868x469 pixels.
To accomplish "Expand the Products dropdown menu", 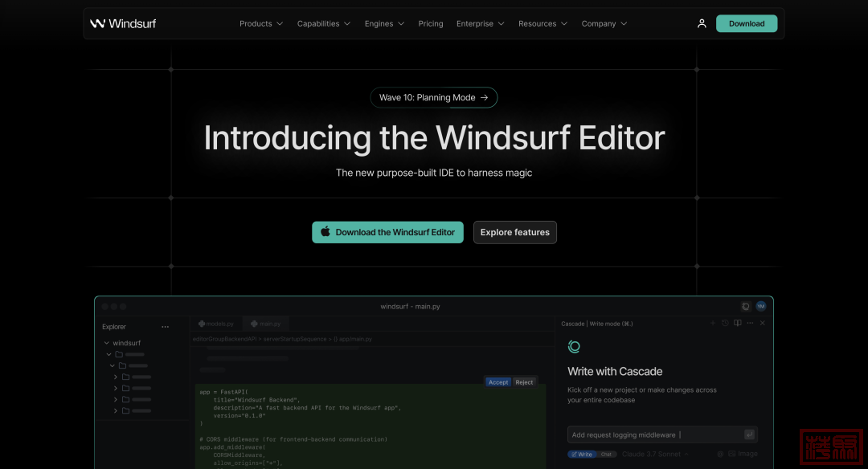I will (x=261, y=23).
